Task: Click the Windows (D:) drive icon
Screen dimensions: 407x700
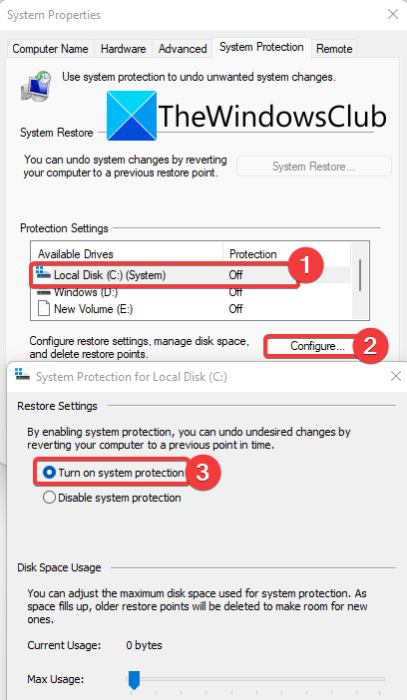Action: [x=43, y=292]
